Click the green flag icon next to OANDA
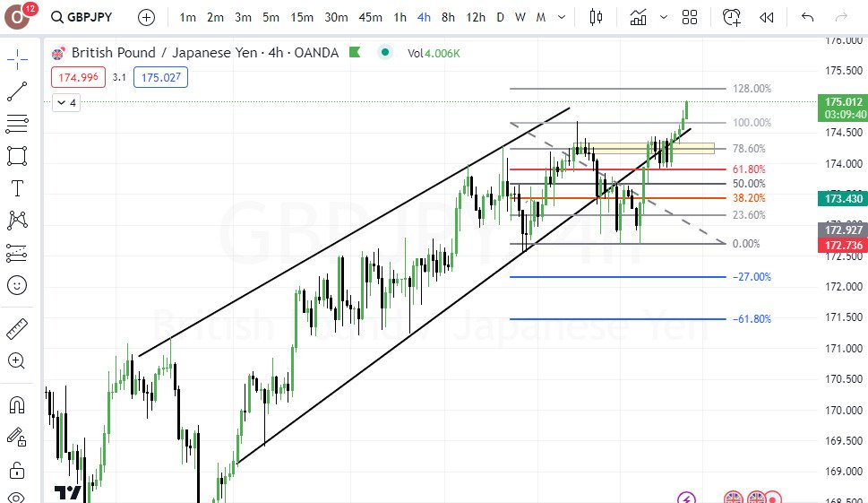The height and width of the screenshot is (503, 868). point(355,53)
